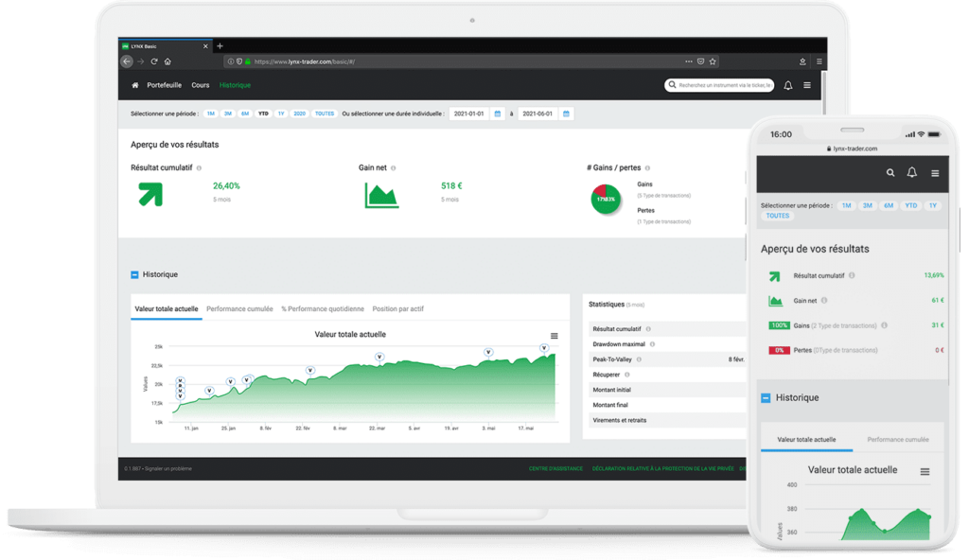Open the Centre d'assistance link
Screen dimensions: 969x560
click(x=555, y=467)
